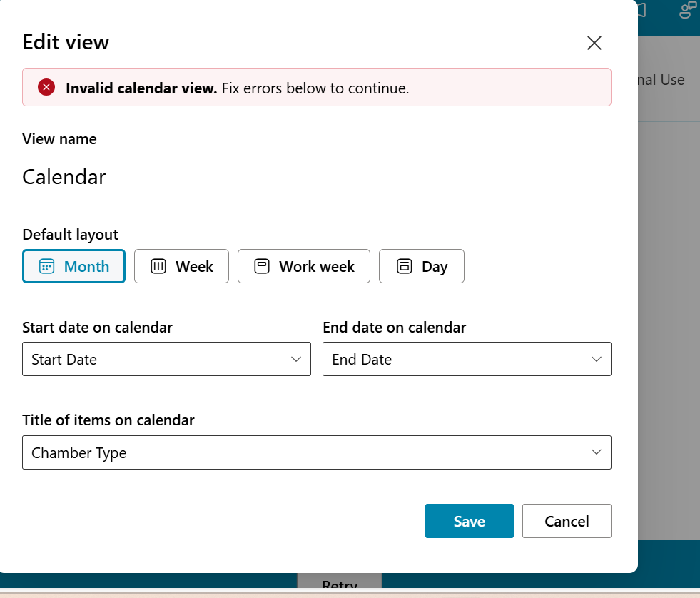700x598 pixels.
Task: Click the chevron on the Start date dropdown
Action: [x=297, y=359]
